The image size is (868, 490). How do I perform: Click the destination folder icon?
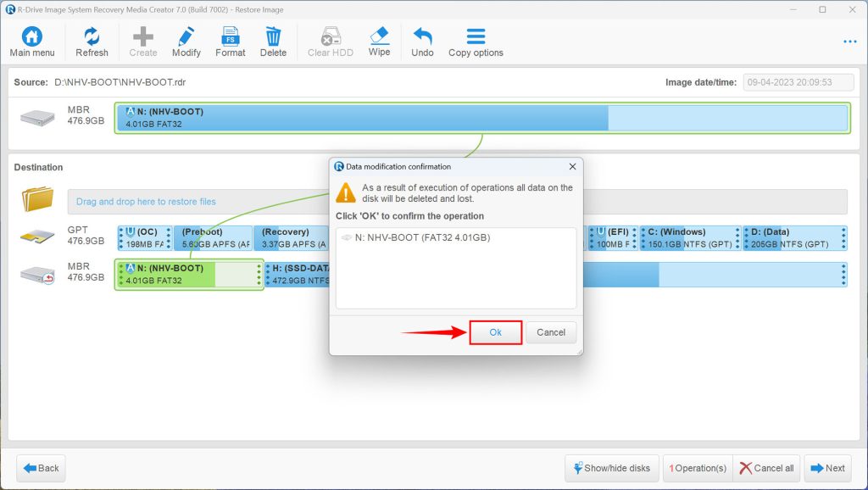(37, 199)
